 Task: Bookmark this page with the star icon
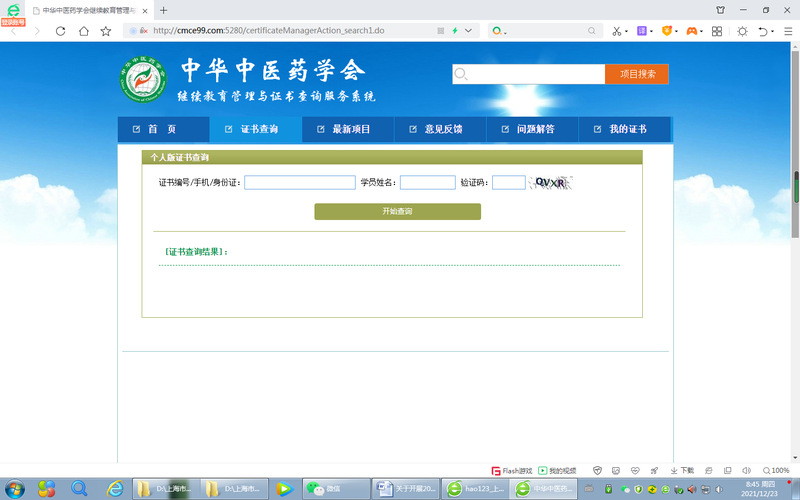[x=106, y=31]
